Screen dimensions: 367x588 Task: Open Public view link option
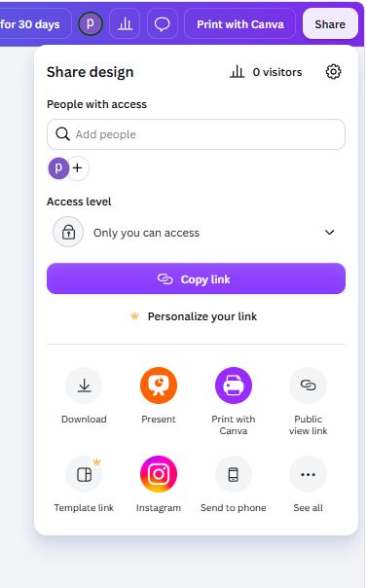[308, 386]
